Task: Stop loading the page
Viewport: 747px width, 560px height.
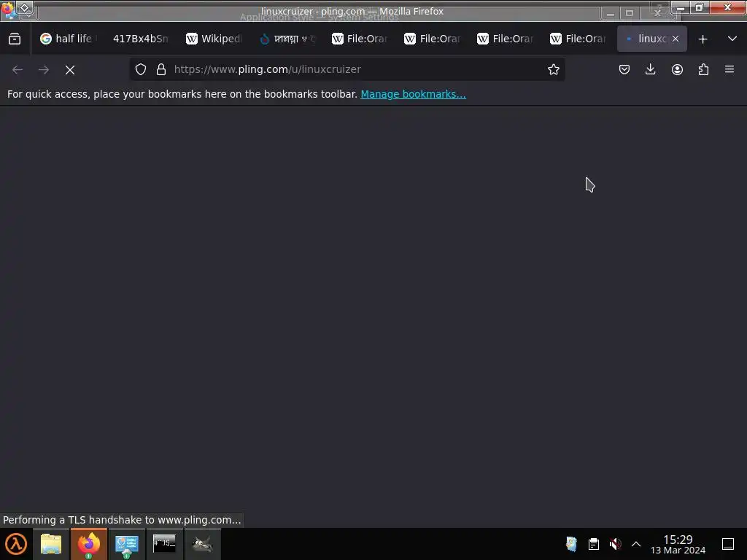Action: [x=70, y=69]
